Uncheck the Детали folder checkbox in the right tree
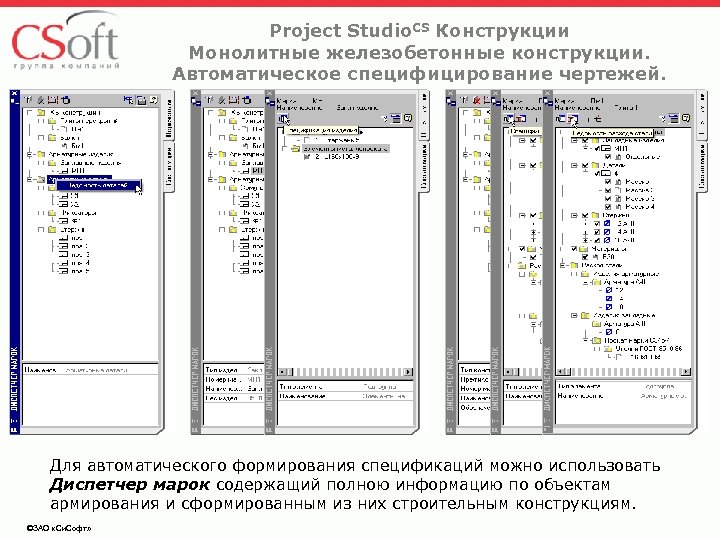Image resolution: width=720 pixels, height=540 pixels. point(585,165)
